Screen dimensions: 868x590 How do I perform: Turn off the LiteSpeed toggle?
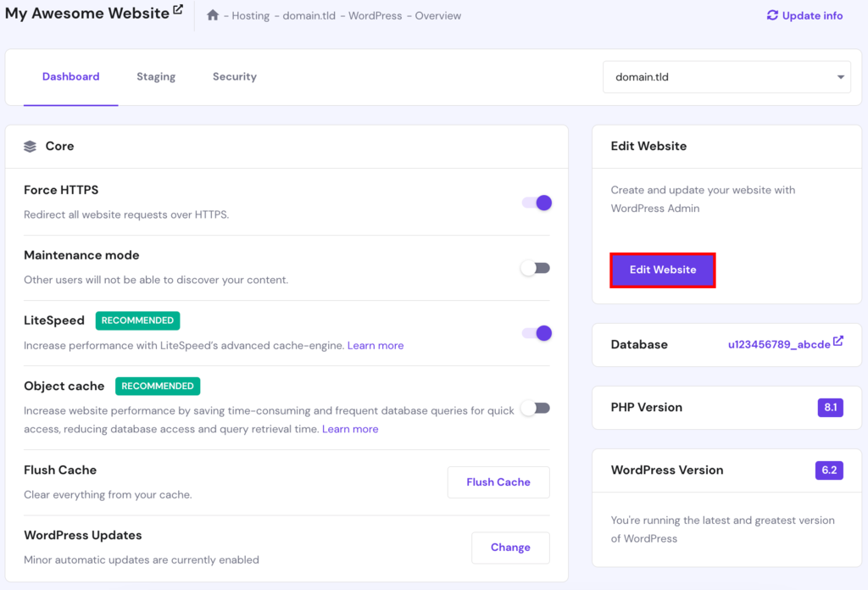535,334
